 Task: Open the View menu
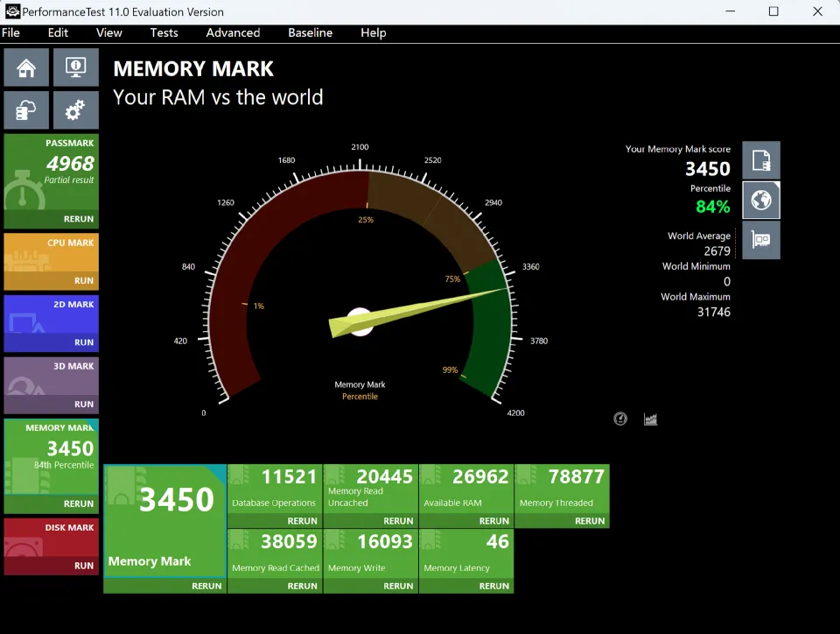109,32
